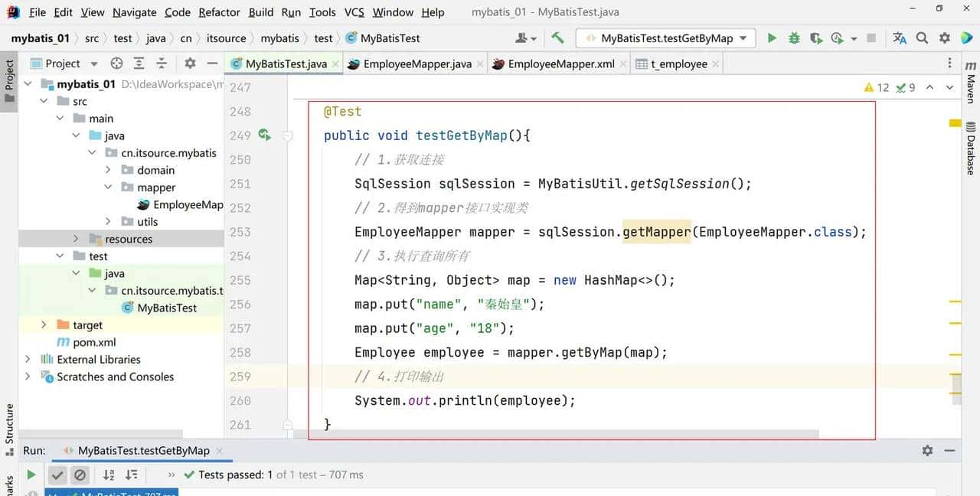Start debugging with the Debug icon
The height and width of the screenshot is (496, 980).
tap(793, 38)
